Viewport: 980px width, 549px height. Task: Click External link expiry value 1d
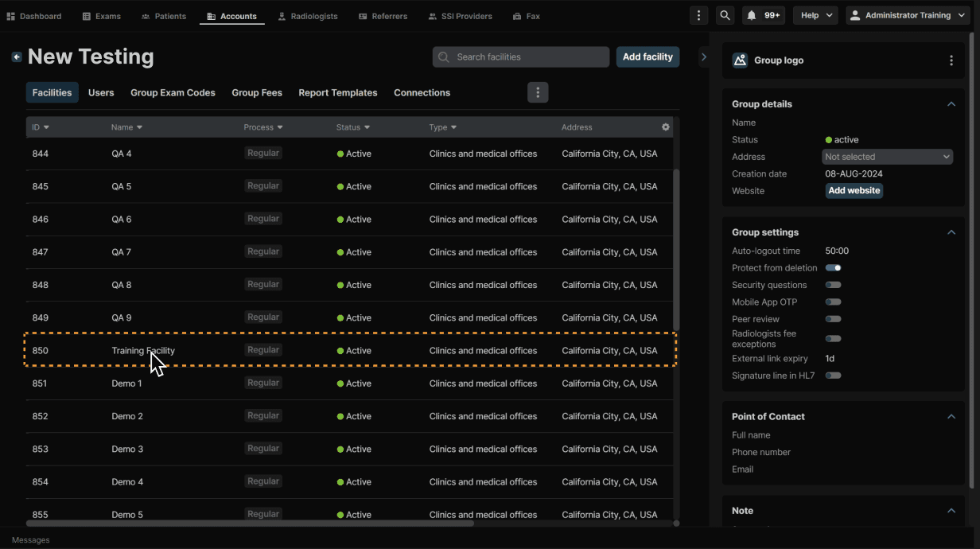point(830,359)
